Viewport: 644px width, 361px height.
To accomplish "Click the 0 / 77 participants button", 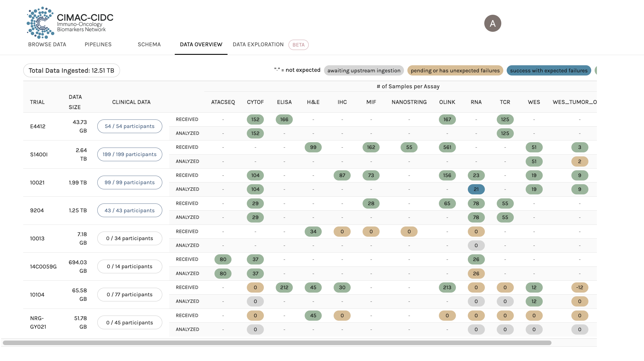I will [130, 295].
